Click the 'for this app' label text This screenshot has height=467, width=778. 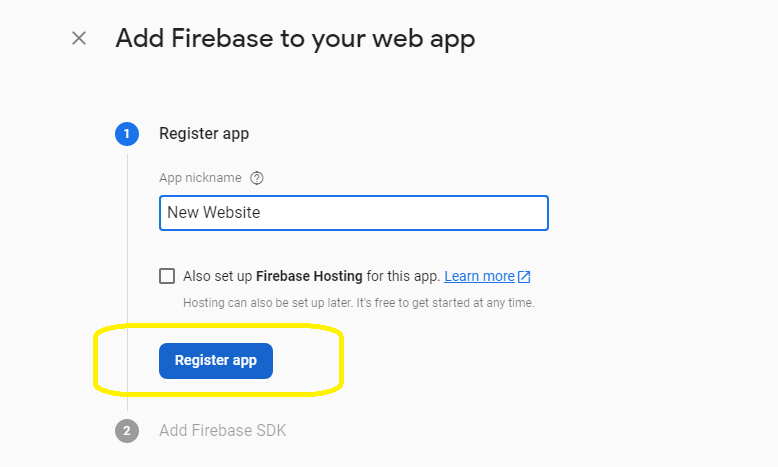point(402,276)
